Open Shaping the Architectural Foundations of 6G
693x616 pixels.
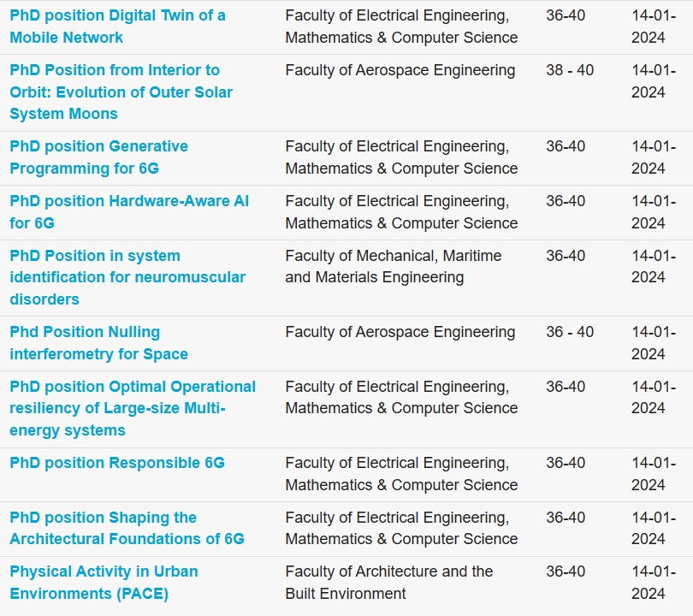coord(127,528)
